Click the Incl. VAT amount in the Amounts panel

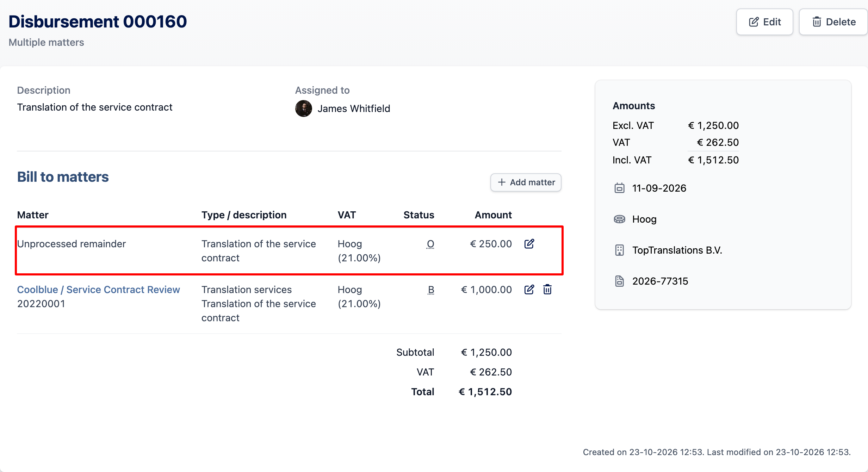[x=713, y=160]
